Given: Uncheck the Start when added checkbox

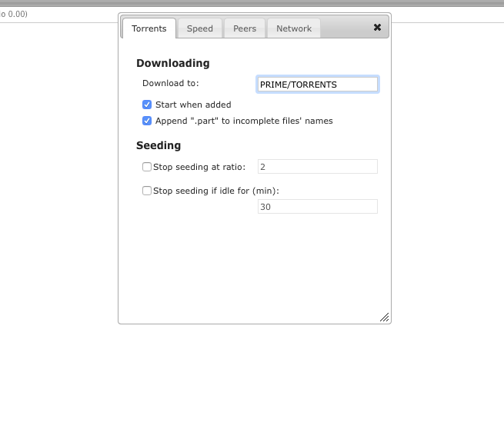Looking at the screenshot, I should 147,105.
